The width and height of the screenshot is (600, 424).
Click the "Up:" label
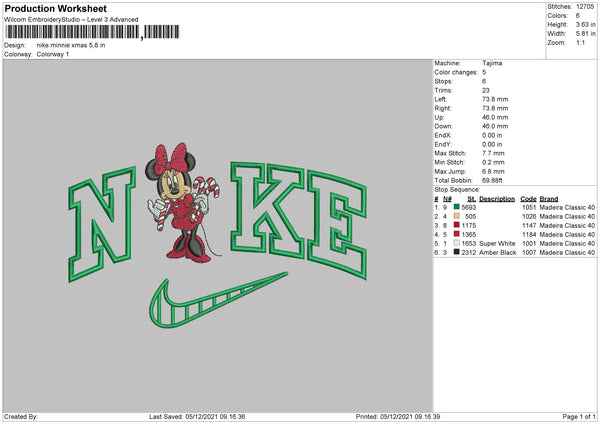coord(439,117)
